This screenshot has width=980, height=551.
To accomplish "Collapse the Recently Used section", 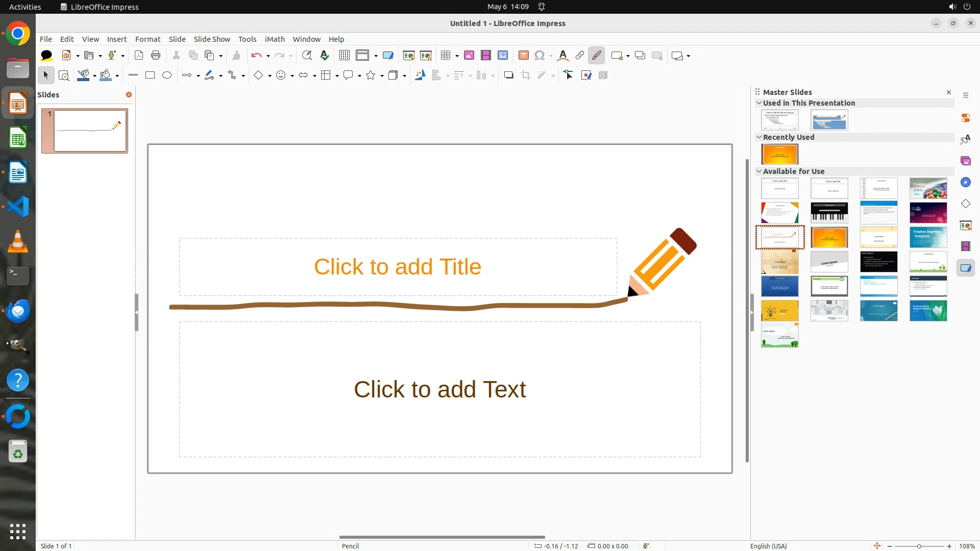I will (759, 137).
